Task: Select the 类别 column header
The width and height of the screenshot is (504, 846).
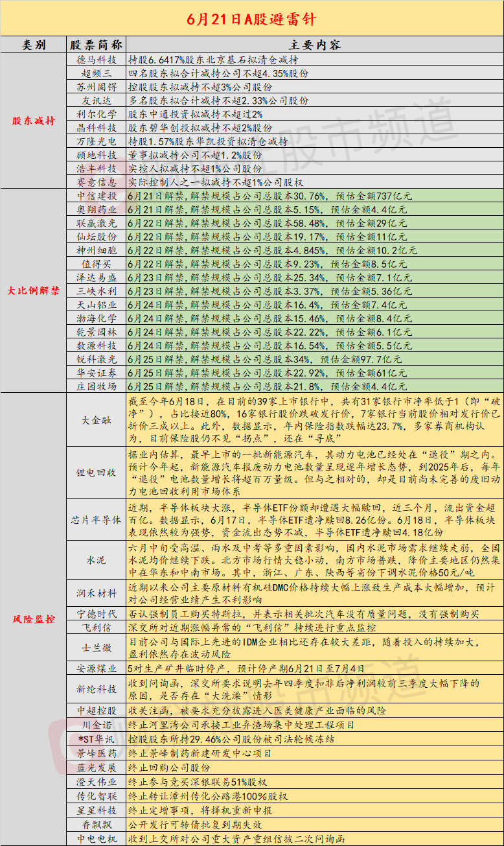Action: tap(34, 45)
